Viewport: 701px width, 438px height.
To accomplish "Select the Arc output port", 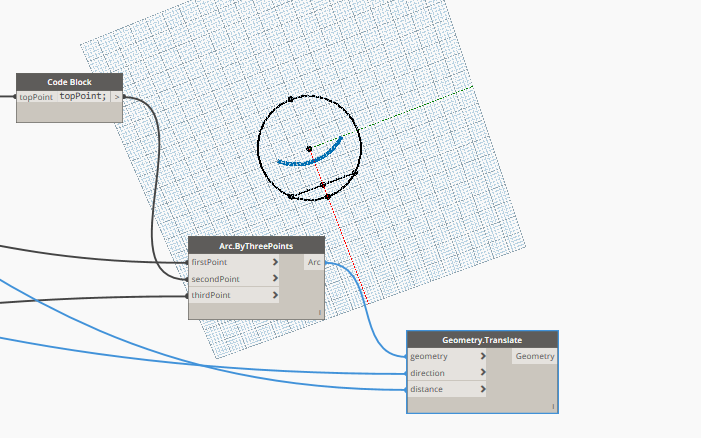I will 314,262.
